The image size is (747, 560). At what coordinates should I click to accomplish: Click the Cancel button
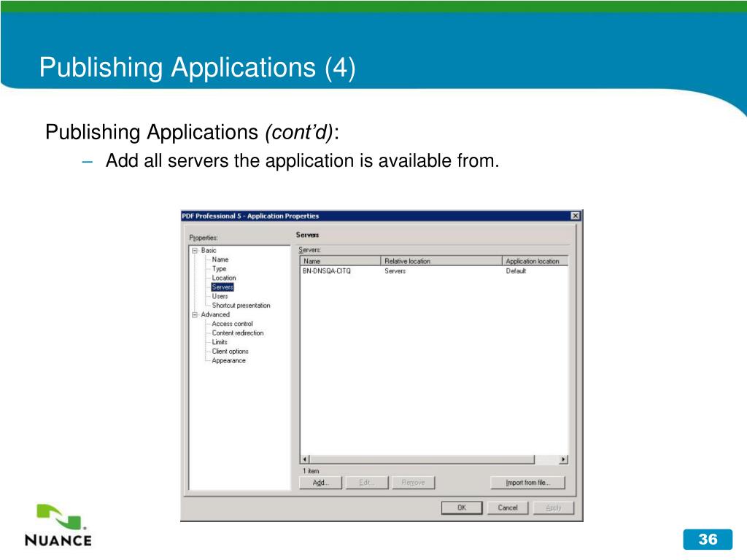coord(508,507)
